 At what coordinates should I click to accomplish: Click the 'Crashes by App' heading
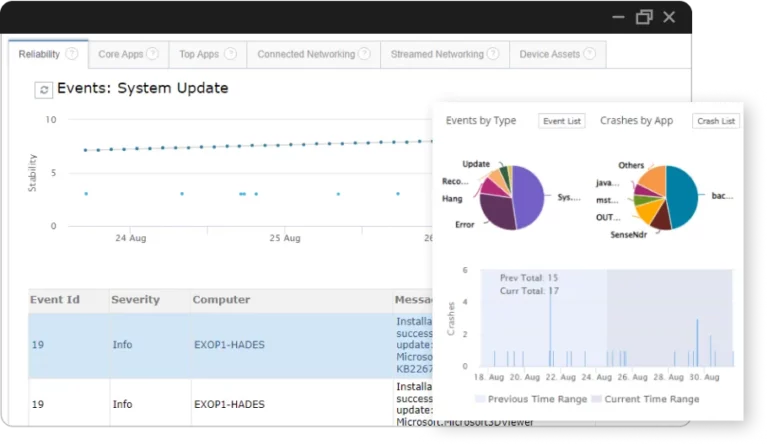637,120
